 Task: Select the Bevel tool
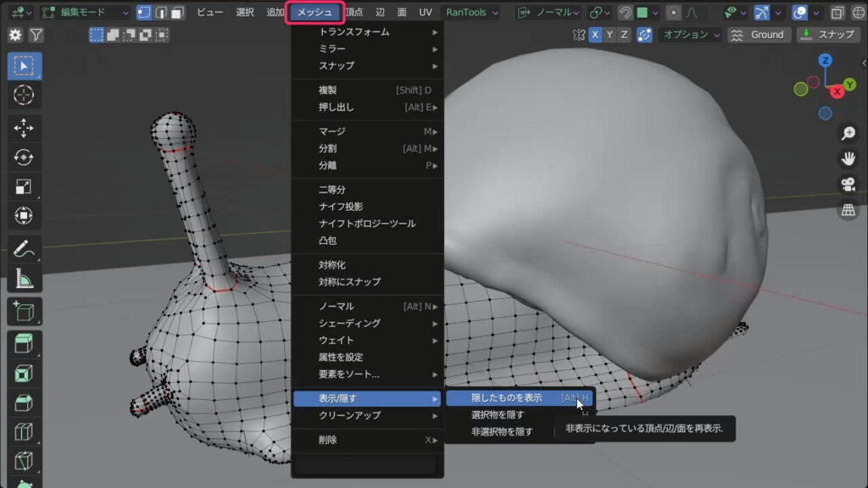pyautogui.click(x=24, y=402)
